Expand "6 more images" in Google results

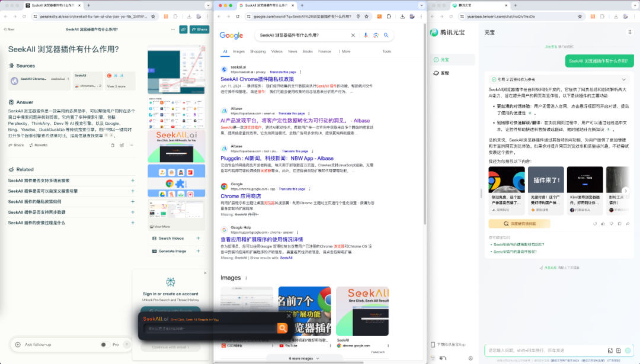(x=304, y=359)
